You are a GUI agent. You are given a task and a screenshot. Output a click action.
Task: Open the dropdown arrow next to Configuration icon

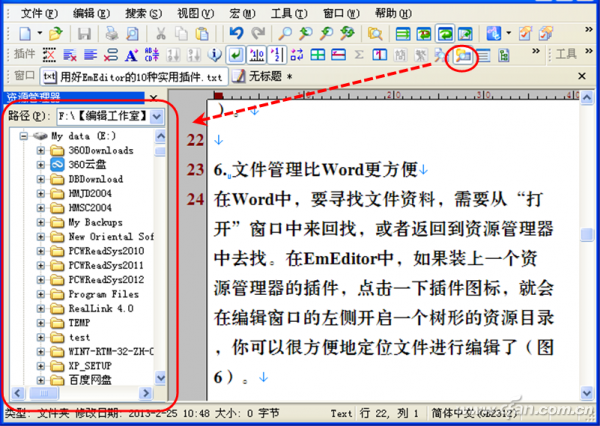tap(509, 33)
